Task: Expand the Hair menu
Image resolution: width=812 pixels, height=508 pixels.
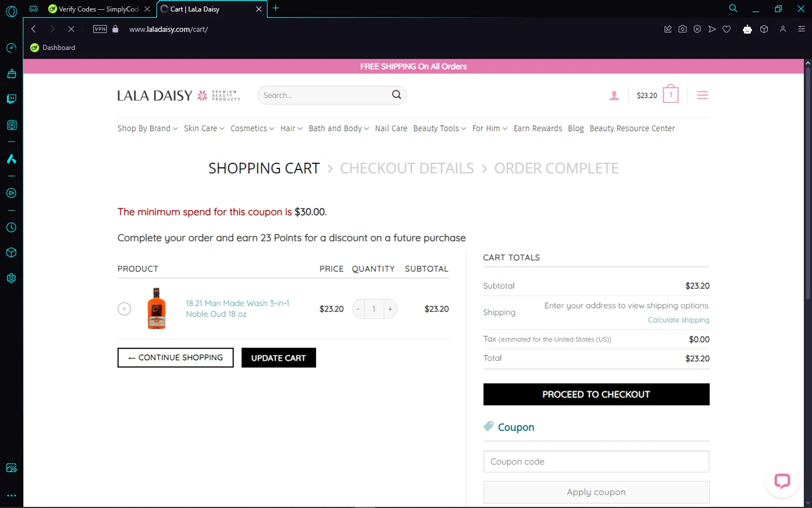Action: [x=291, y=128]
